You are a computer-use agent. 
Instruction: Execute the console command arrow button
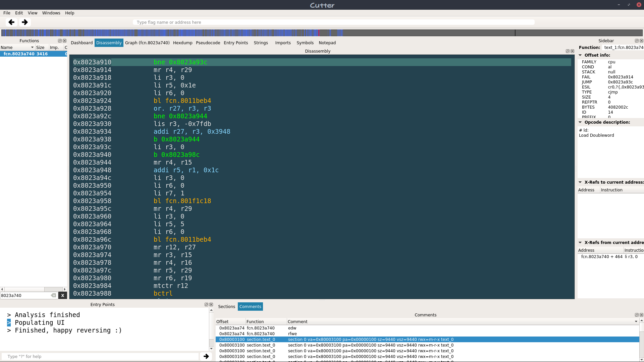coord(206,356)
